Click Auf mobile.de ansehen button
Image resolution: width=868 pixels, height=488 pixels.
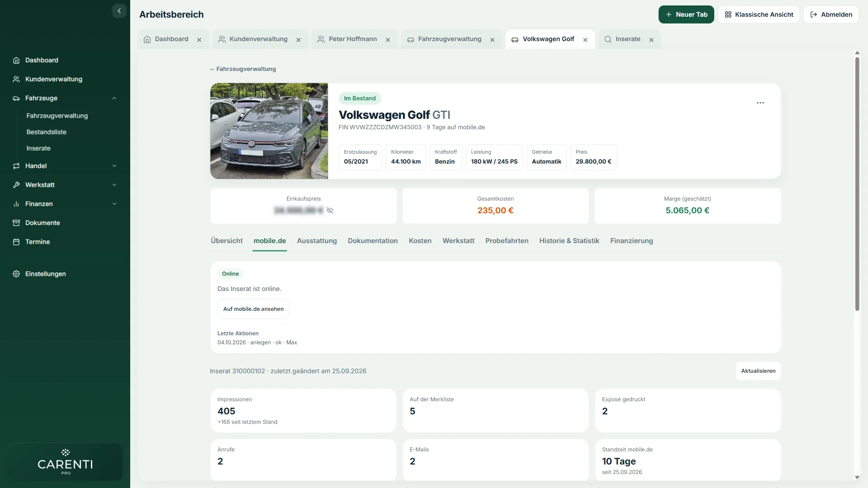pos(253,309)
